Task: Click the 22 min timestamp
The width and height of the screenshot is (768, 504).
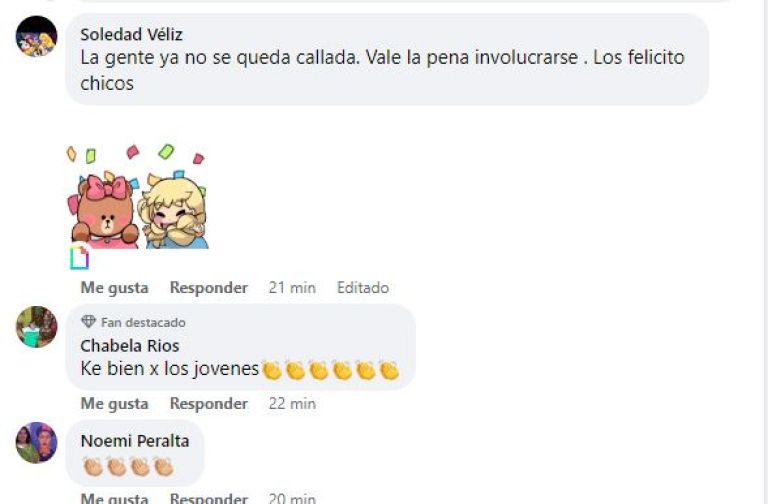Action: pos(292,404)
